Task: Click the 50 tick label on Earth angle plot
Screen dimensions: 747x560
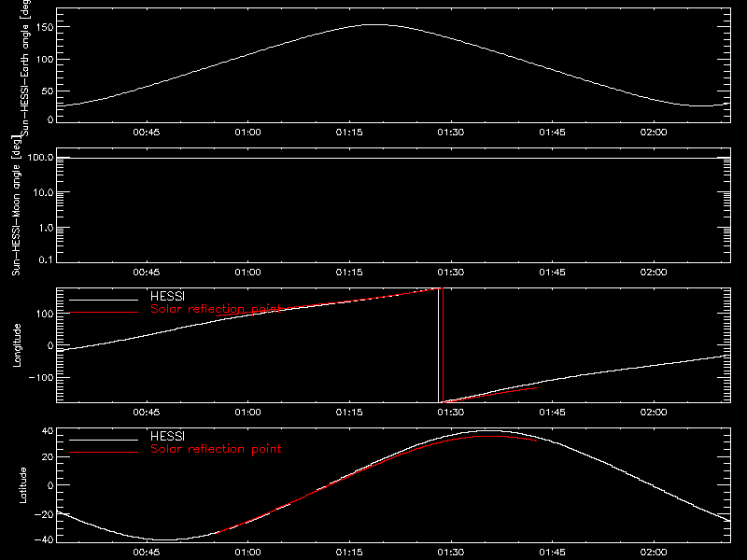Action: 48,91
